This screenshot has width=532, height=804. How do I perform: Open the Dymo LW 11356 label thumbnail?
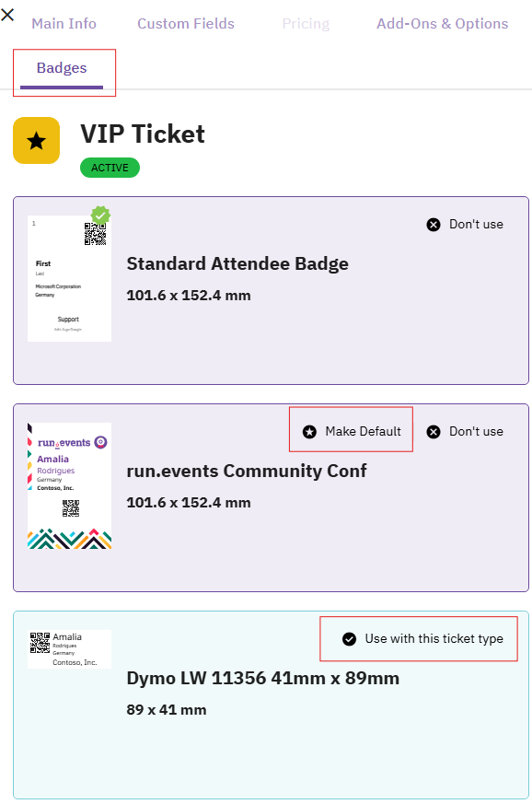click(x=69, y=648)
